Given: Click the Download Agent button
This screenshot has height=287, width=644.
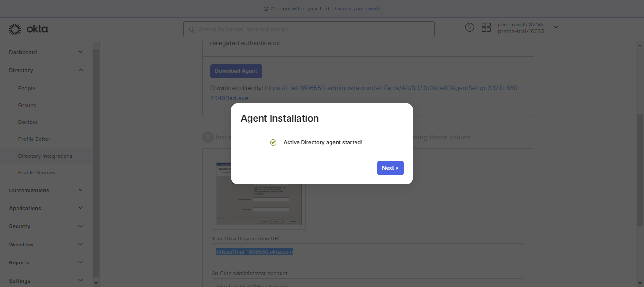Looking at the screenshot, I should [x=236, y=71].
